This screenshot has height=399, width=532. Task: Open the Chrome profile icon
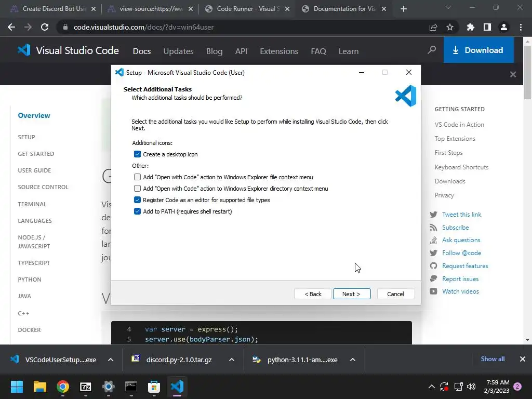pos(504,27)
